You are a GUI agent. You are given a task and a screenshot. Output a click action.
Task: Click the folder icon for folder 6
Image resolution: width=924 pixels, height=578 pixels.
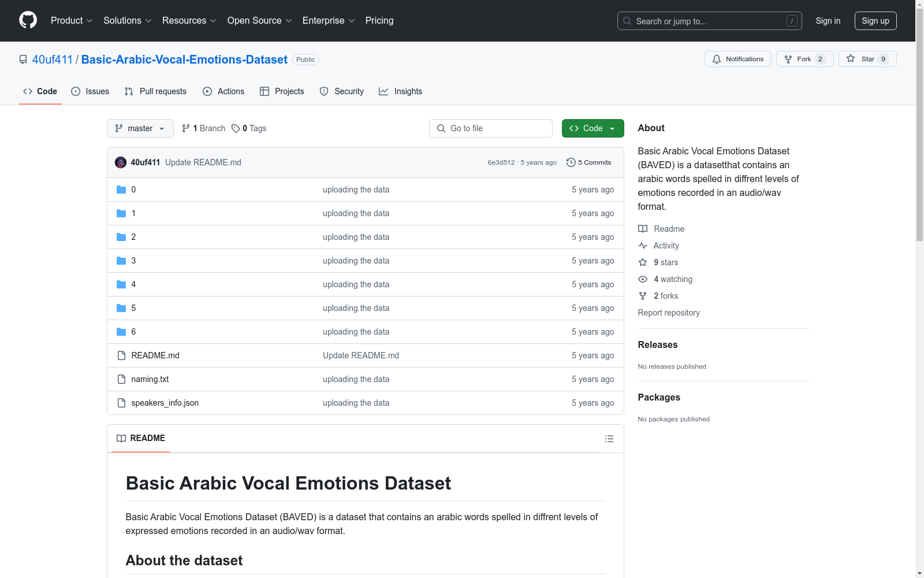tap(121, 332)
